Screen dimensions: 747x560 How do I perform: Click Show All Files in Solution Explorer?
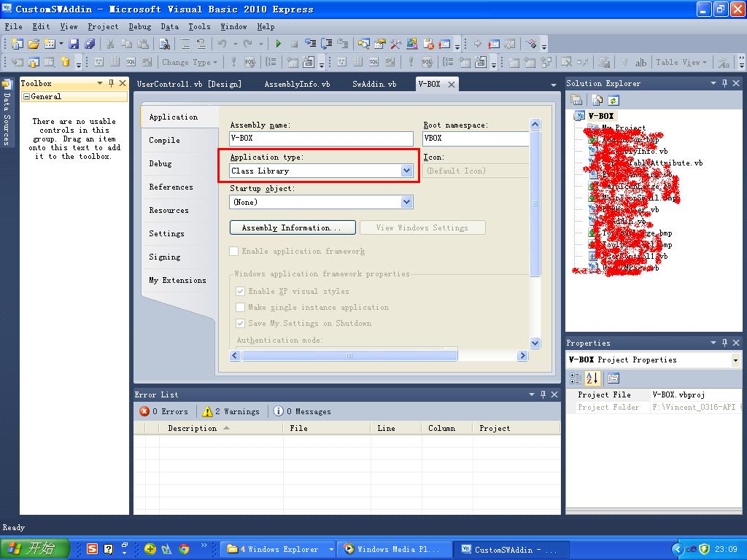pyautogui.click(x=597, y=100)
